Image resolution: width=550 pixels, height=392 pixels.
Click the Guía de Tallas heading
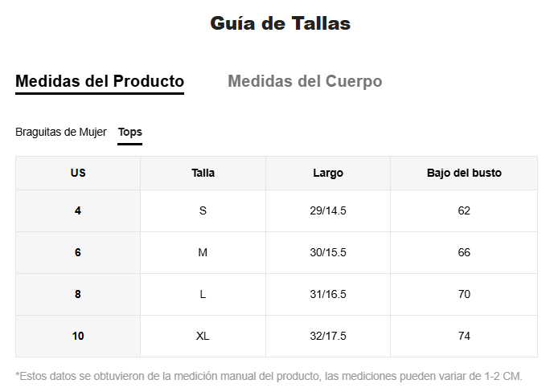[280, 23]
